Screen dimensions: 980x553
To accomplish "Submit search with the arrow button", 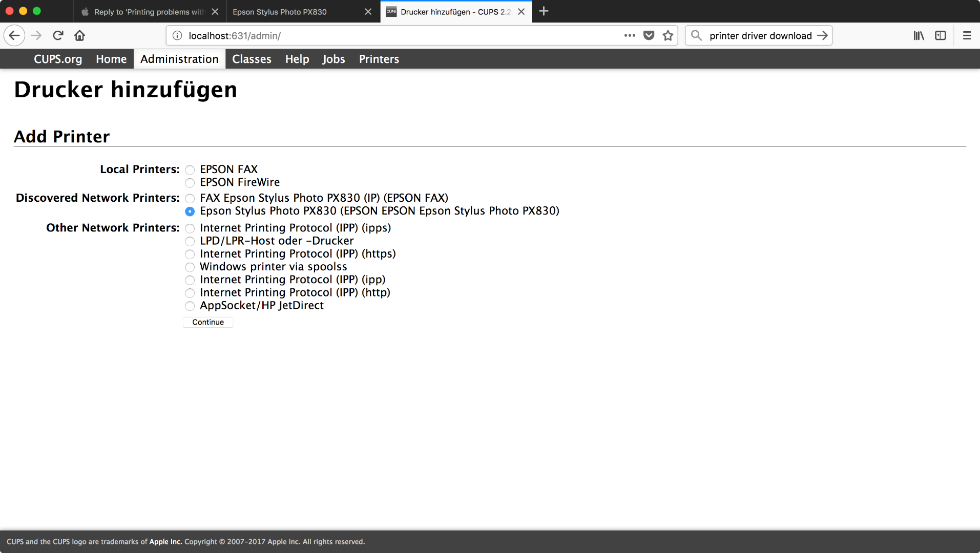I will (822, 35).
